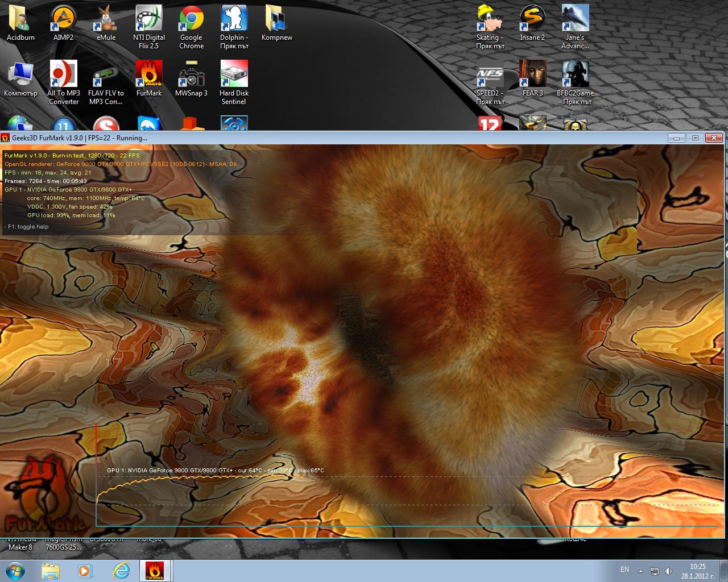
Task: Click 'VDDC: 1.300V, fan speed: 42%' line
Action: [x=70, y=207]
